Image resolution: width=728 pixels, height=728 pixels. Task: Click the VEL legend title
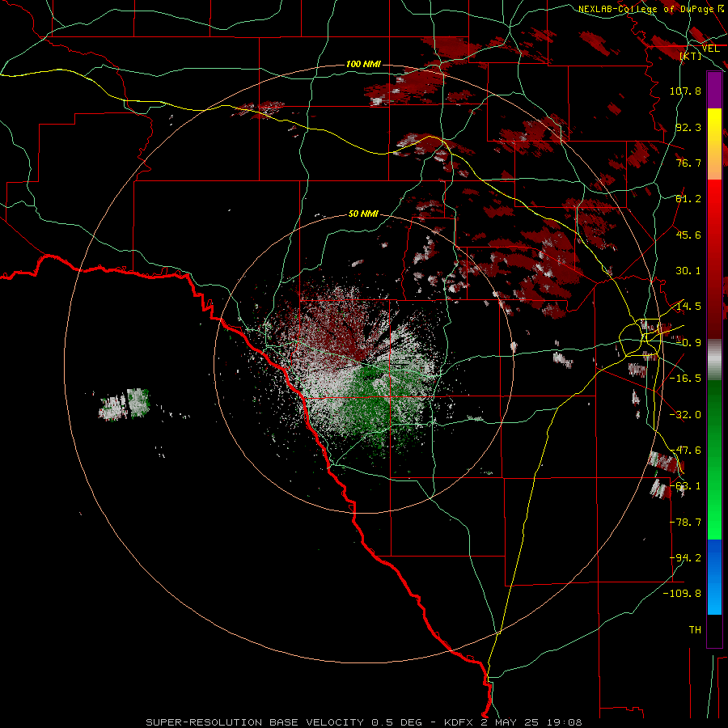[x=710, y=48]
